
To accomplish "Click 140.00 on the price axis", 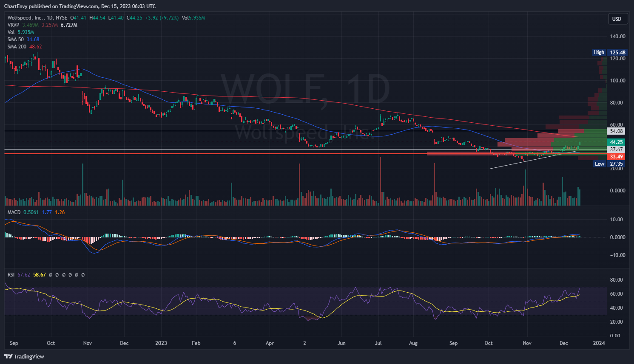I will (x=617, y=37).
